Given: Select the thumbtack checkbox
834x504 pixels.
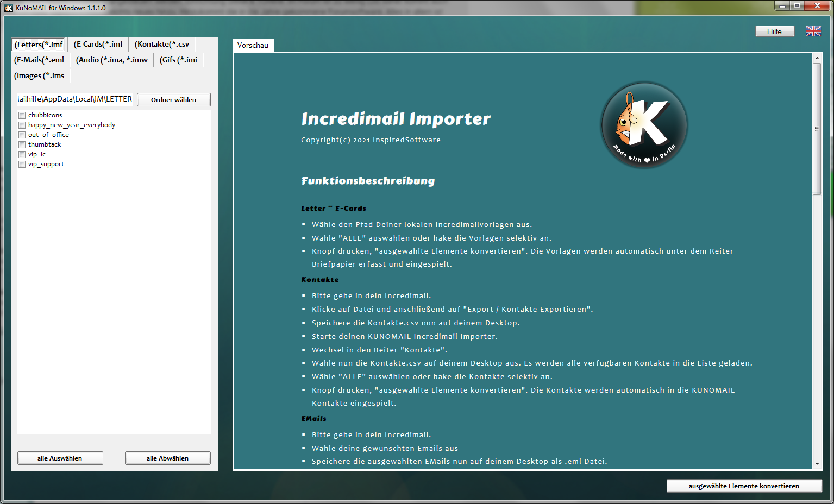Looking at the screenshot, I should 22,144.
